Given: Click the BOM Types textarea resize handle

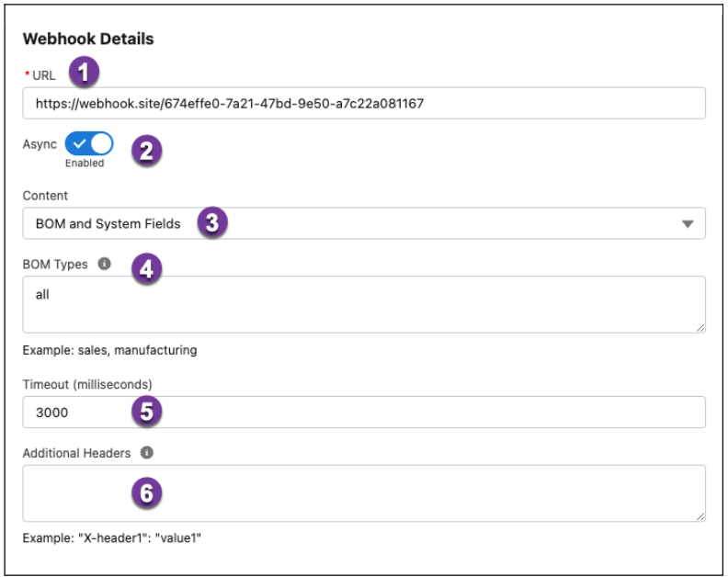Looking at the screenshot, I should (x=700, y=328).
